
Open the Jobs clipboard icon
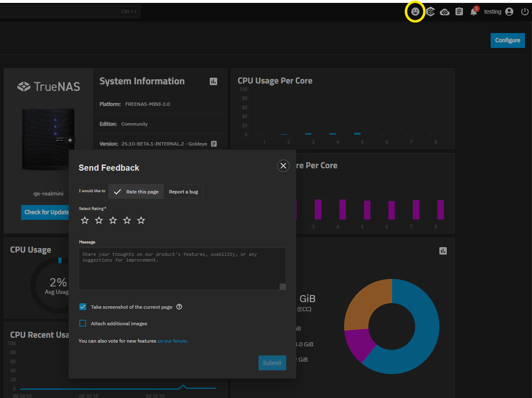tap(459, 12)
